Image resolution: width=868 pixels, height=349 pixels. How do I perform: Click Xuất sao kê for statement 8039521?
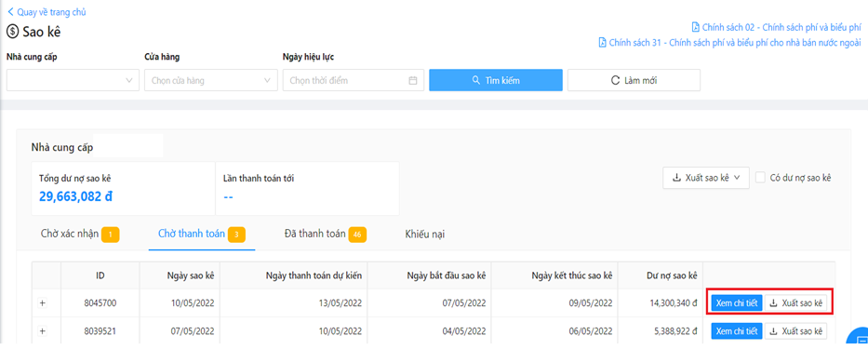coord(795,331)
